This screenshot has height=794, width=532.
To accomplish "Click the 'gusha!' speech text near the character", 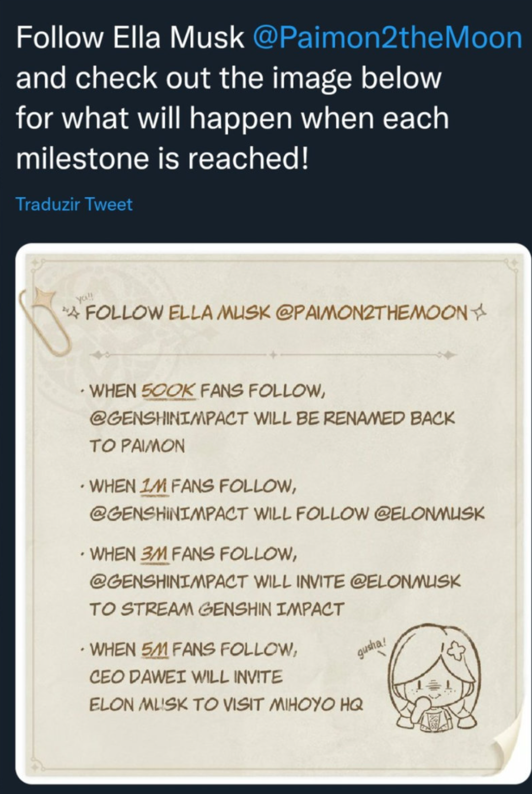I will pos(372,649).
